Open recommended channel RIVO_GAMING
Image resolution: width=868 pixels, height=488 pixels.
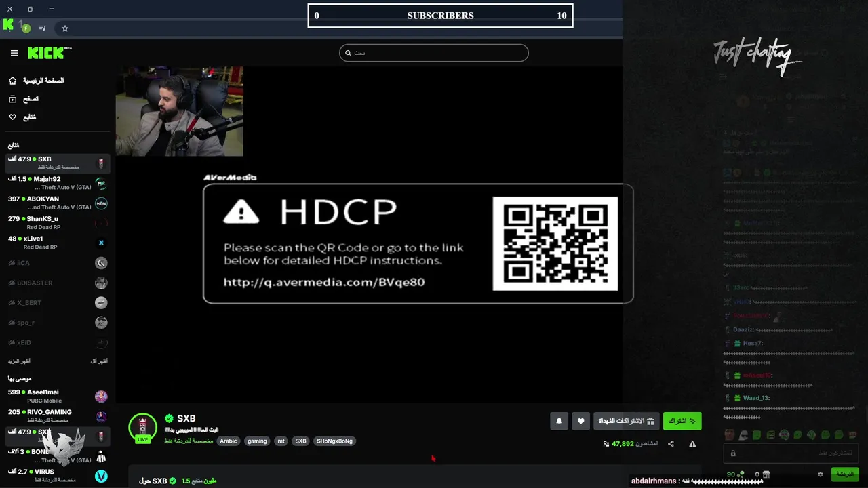58,416
